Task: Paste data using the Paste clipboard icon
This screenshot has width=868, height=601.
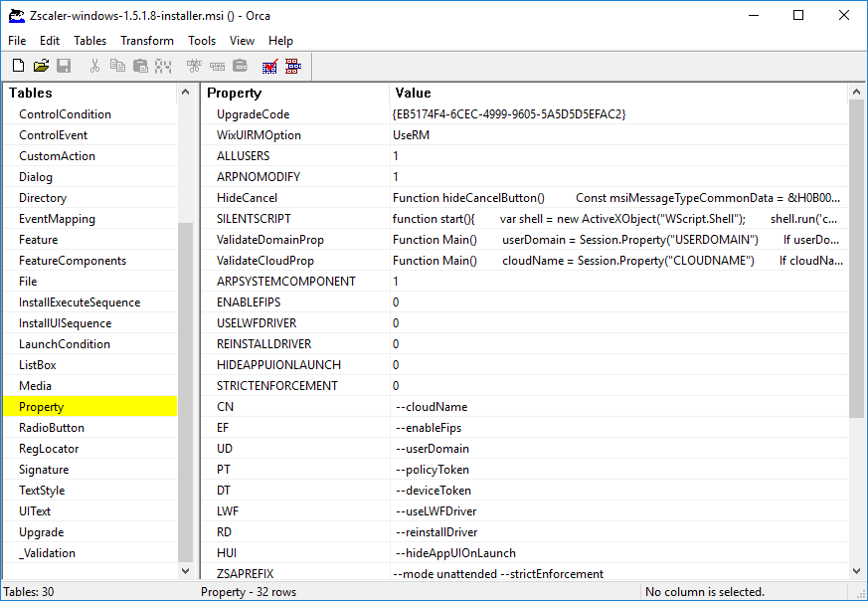Action: (141, 65)
